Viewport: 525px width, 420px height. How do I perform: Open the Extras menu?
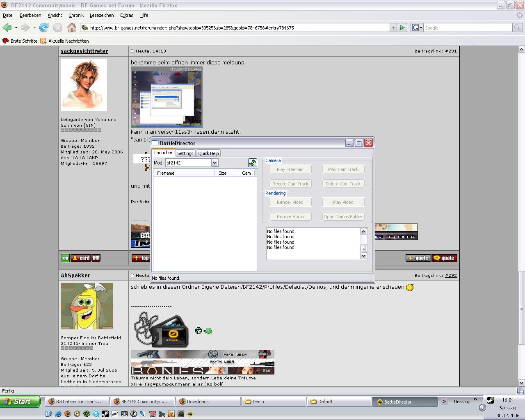(126, 15)
